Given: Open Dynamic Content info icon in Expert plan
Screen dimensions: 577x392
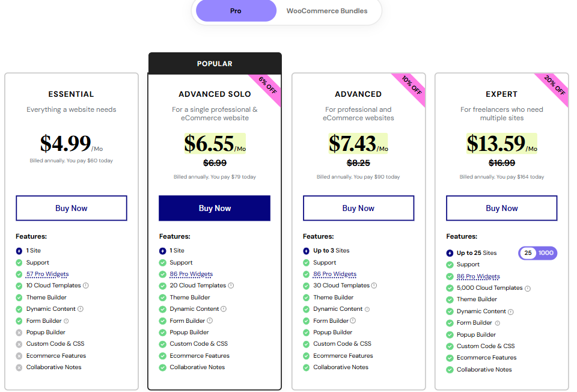Looking at the screenshot, I should tap(510, 311).
